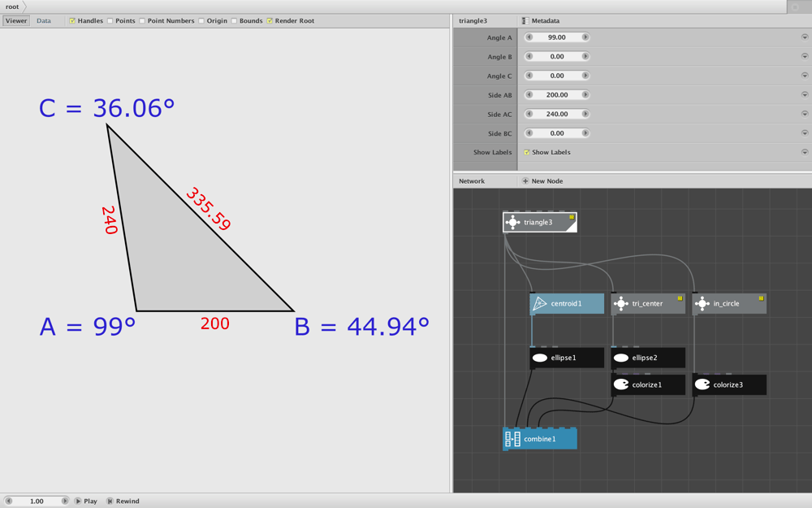Decrease Angle C with left arrow
The width and height of the screenshot is (812, 508).
(x=529, y=76)
